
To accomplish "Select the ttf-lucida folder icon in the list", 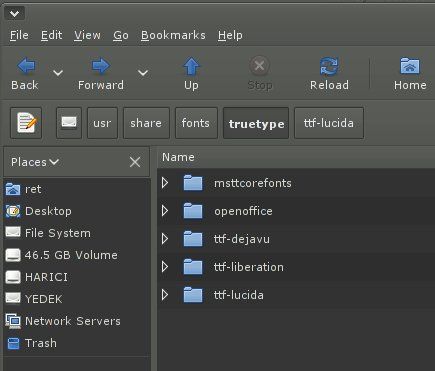I will coord(193,295).
